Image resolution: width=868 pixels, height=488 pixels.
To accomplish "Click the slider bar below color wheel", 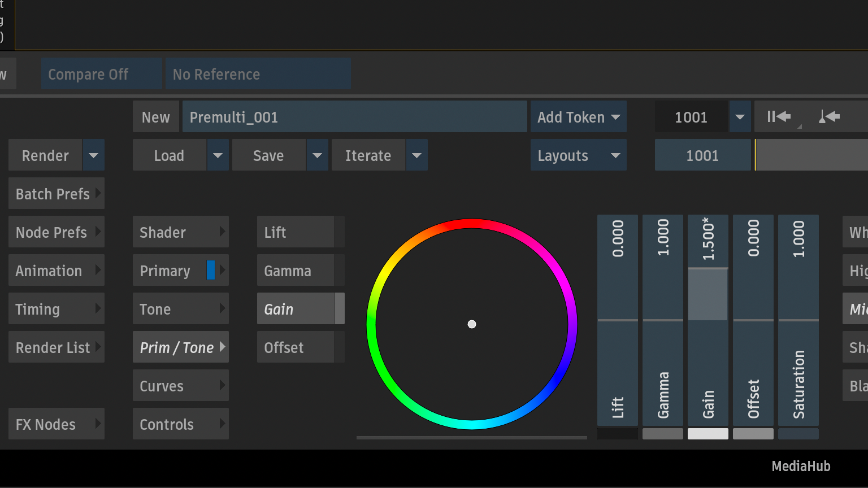I will (x=472, y=437).
